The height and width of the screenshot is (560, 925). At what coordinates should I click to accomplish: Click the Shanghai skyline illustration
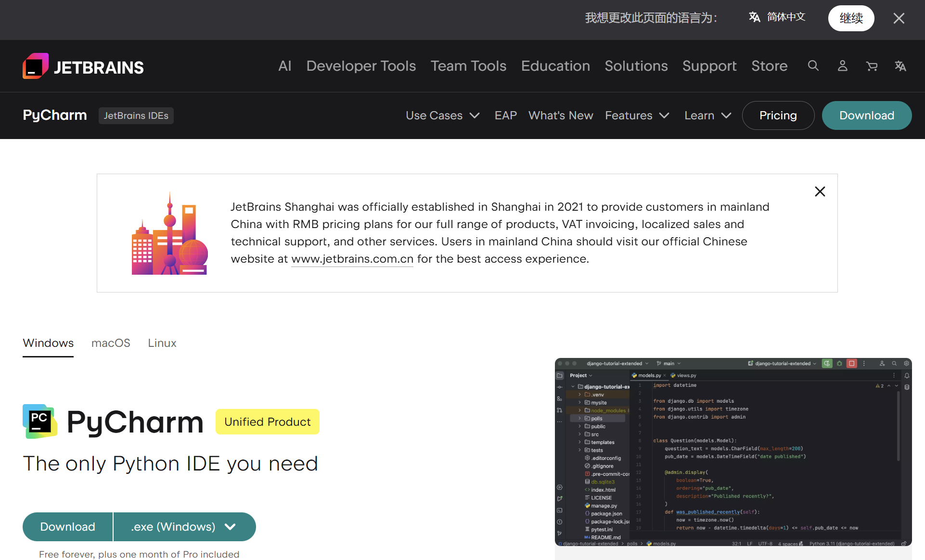(170, 234)
